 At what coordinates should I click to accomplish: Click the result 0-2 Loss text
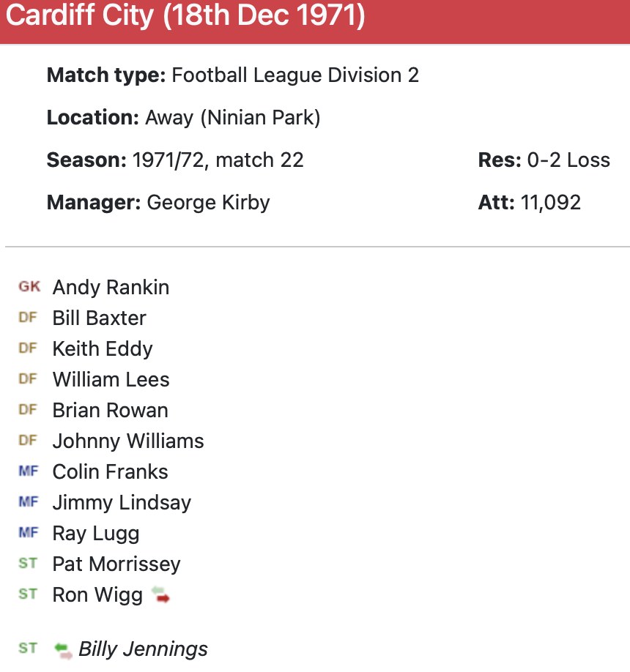coord(568,160)
